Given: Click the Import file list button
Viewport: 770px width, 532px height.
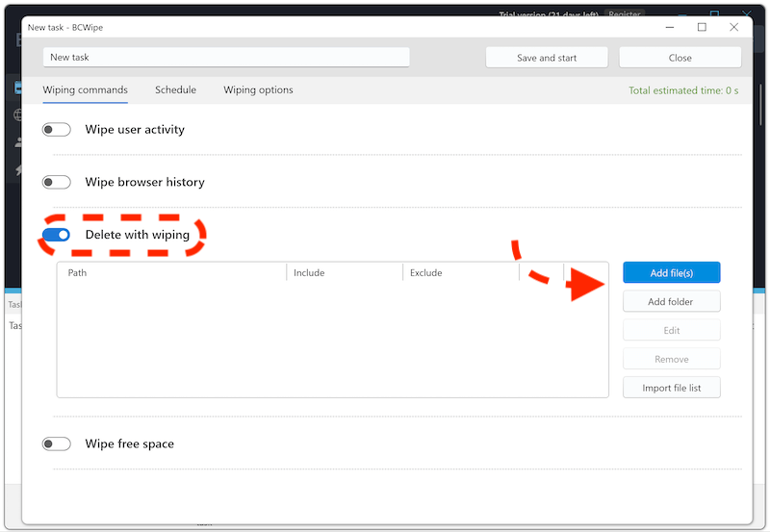Looking at the screenshot, I should (x=671, y=388).
